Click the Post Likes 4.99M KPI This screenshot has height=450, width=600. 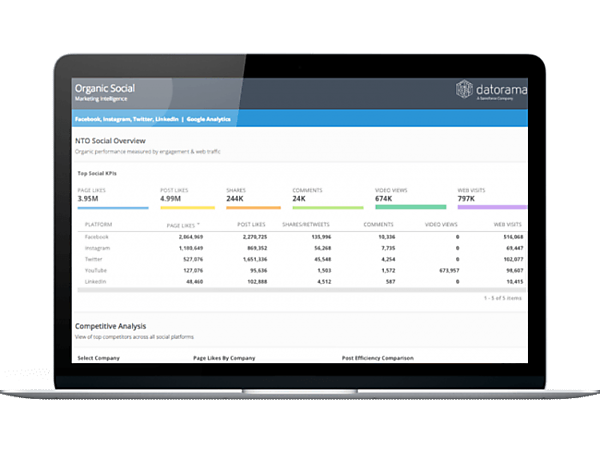(188, 198)
